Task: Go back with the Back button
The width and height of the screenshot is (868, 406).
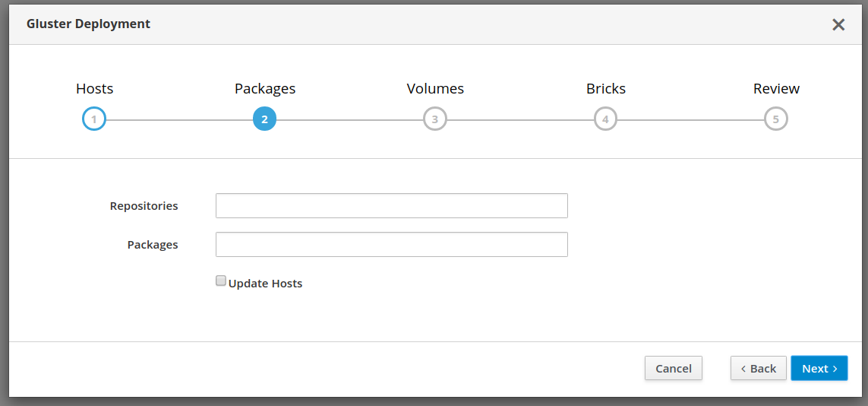Action: [x=759, y=368]
